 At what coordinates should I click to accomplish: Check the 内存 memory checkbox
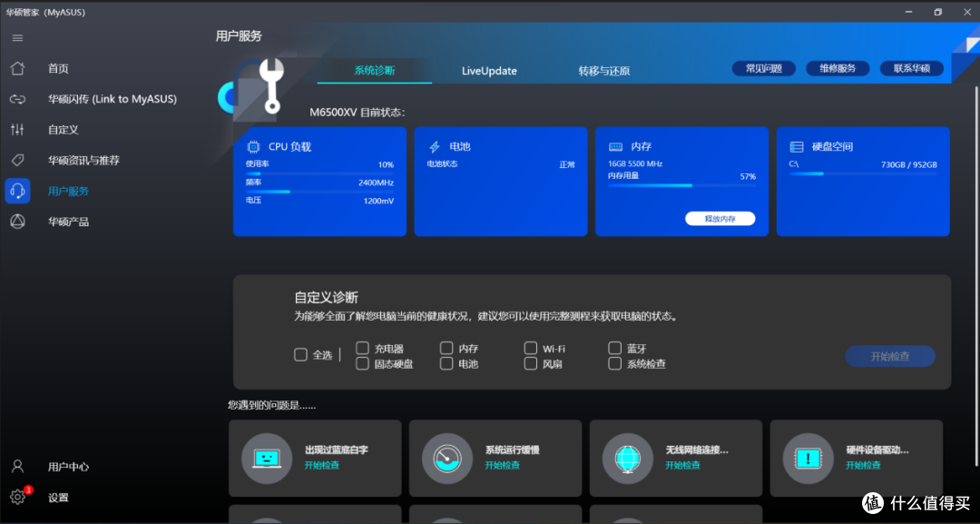tap(446, 348)
